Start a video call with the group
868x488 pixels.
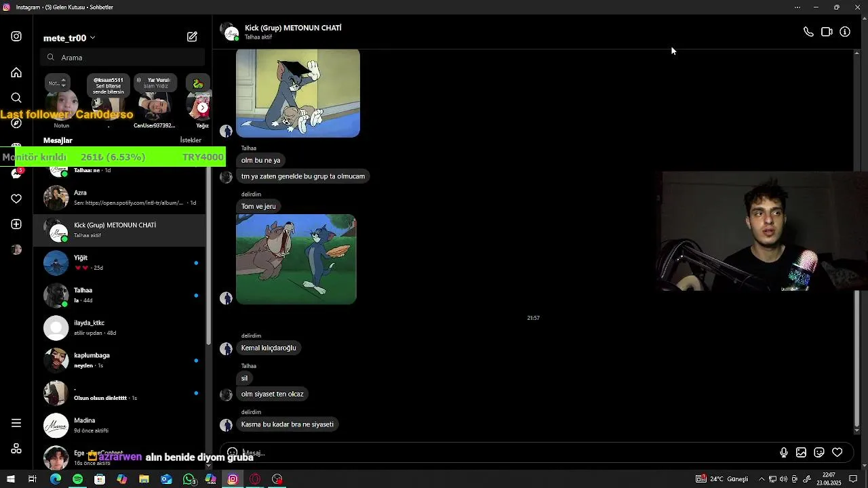827,32
